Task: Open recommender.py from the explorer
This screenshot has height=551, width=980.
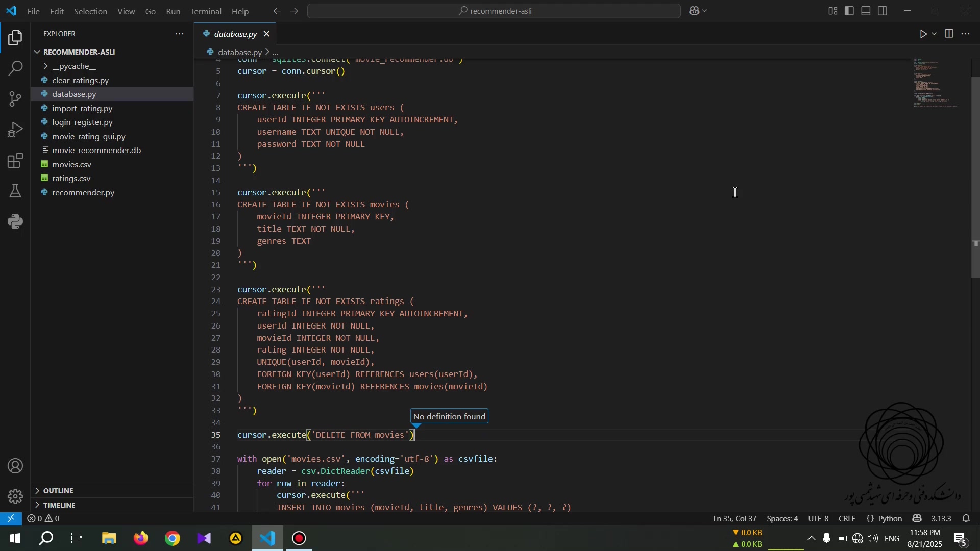Action: (x=83, y=193)
